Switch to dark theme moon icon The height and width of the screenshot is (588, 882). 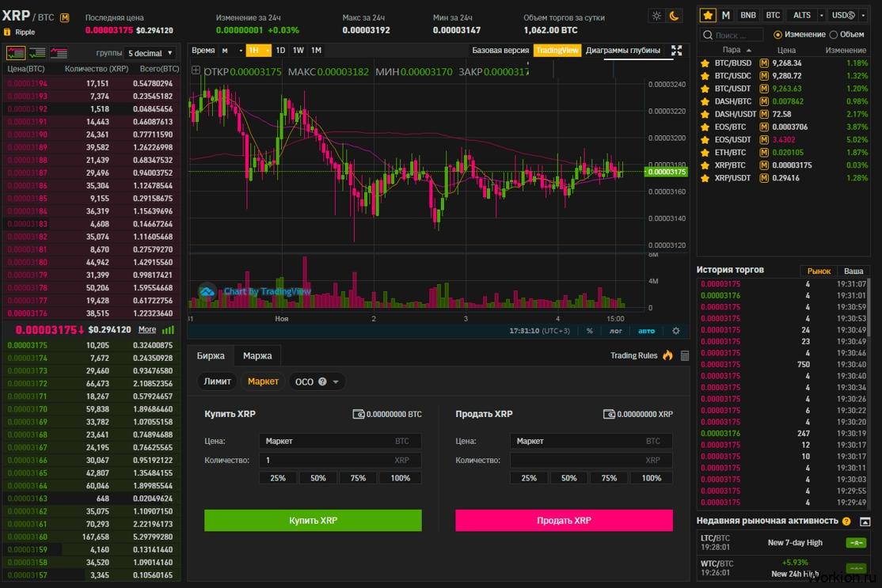(674, 17)
